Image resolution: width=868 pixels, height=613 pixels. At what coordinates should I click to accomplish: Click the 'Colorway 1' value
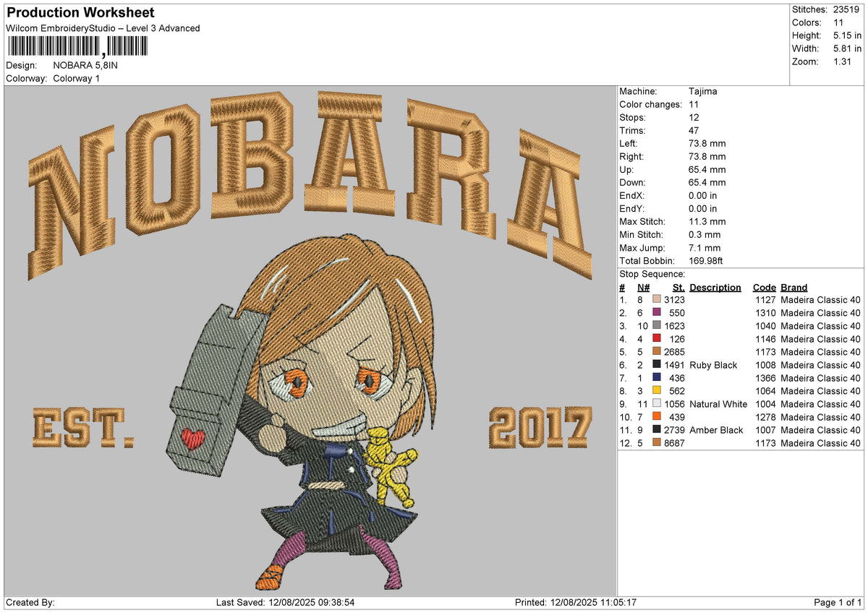(77, 78)
